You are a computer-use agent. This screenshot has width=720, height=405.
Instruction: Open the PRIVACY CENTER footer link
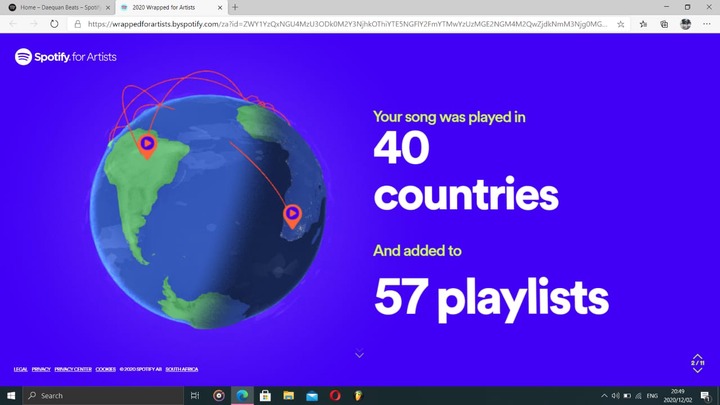[x=73, y=369]
